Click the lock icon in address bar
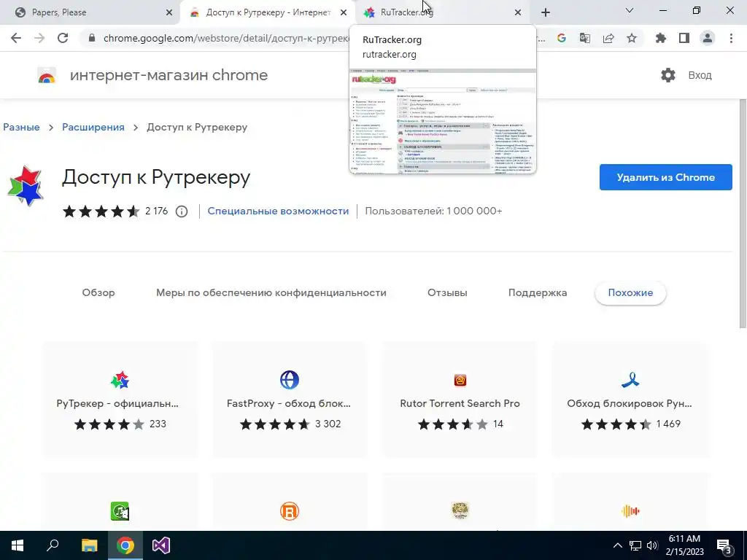The image size is (747, 560). click(x=92, y=38)
